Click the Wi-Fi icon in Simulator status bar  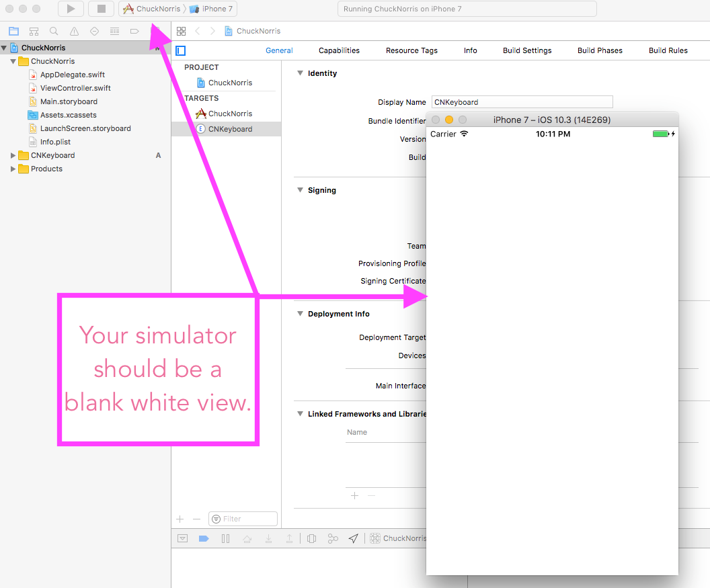coord(464,134)
